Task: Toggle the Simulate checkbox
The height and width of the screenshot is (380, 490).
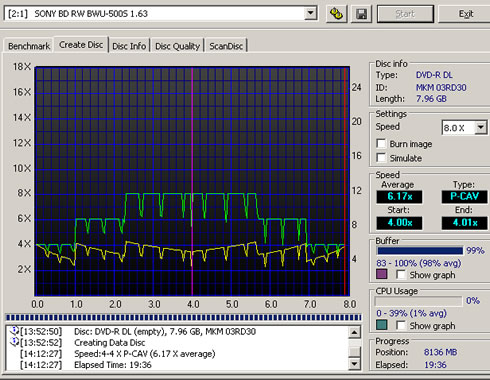Action: point(381,158)
